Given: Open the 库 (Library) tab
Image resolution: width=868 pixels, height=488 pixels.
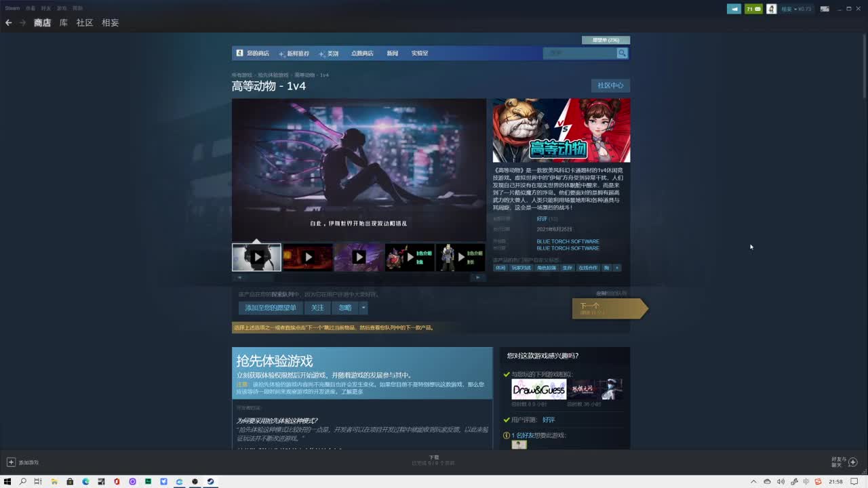Looking at the screenshot, I should click(x=63, y=22).
